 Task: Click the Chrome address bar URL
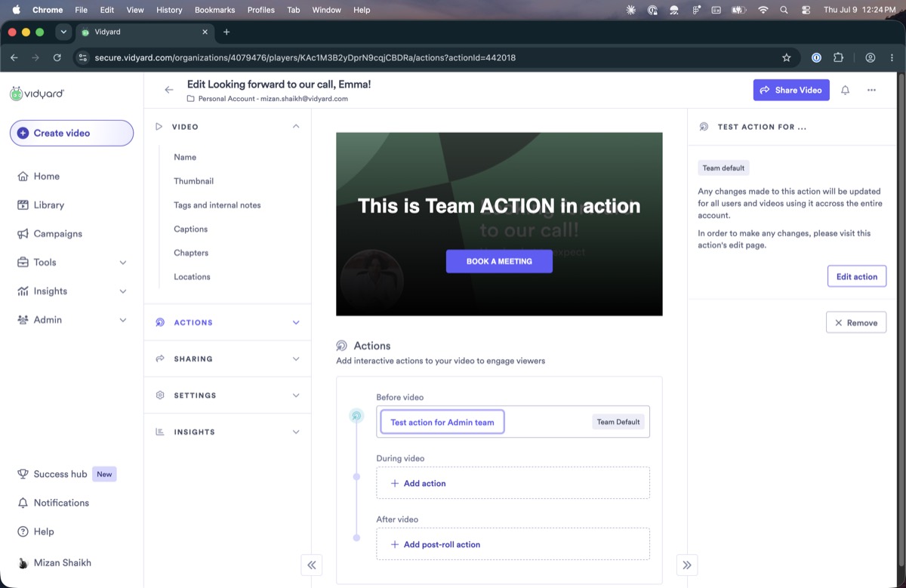point(305,57)
